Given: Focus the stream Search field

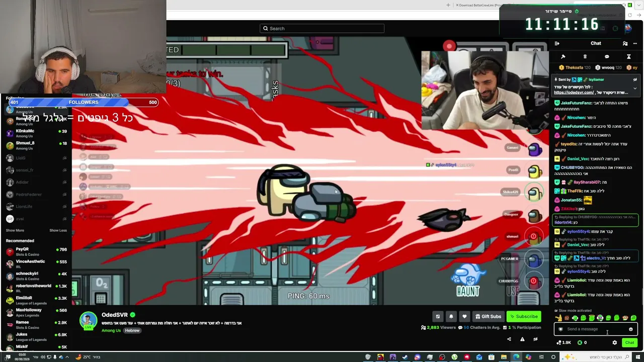Looking at the screenshot, I should click(322, 29).
